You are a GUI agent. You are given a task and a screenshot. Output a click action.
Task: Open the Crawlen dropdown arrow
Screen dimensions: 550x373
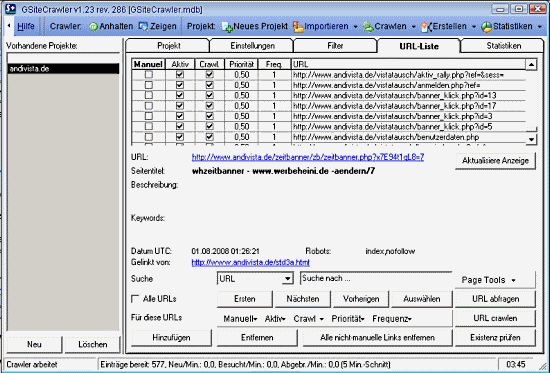tap(413, 27)
